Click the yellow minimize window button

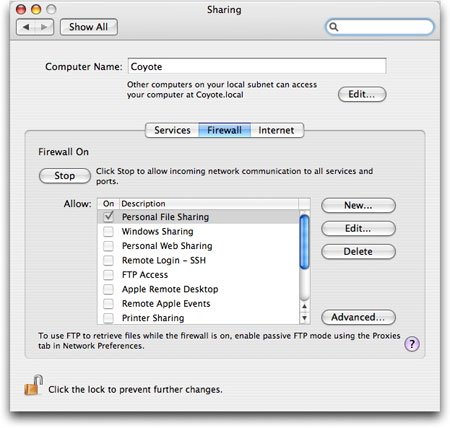[x=36, y=9]
